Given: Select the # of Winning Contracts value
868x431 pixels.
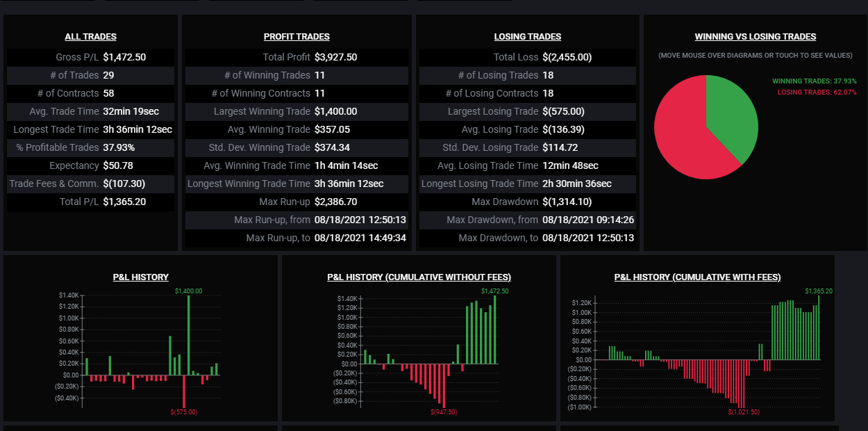Looking at the screenshot, I should click(319, 93).
